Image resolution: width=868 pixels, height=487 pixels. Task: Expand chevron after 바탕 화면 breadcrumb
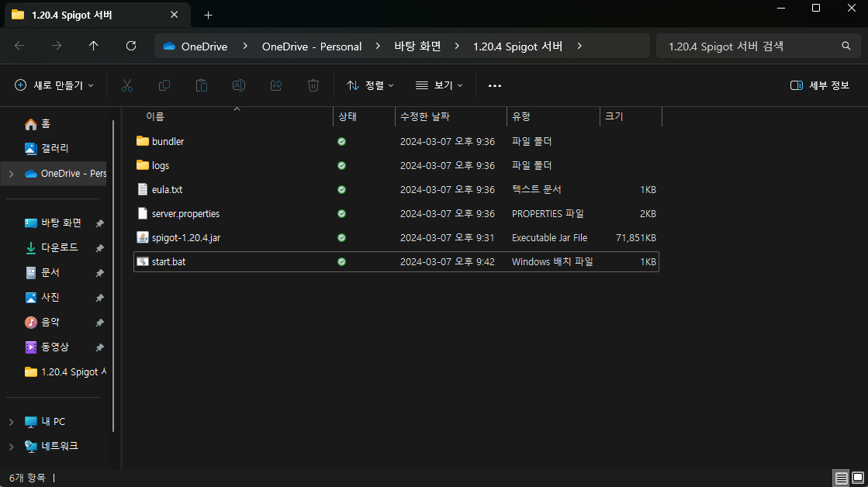457,46
